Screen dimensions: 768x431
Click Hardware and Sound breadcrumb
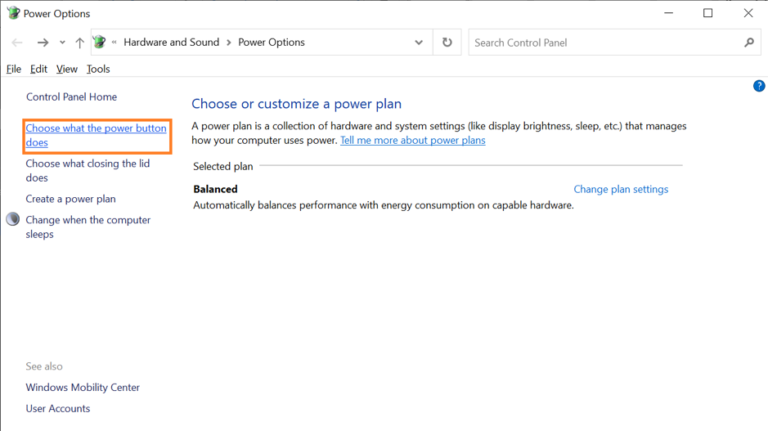click(174, 43)
